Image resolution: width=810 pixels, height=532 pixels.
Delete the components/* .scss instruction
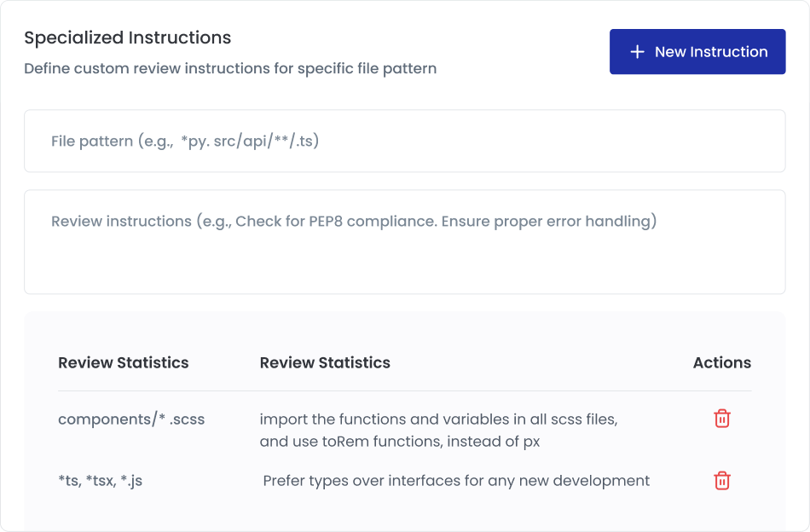point(721,419)
